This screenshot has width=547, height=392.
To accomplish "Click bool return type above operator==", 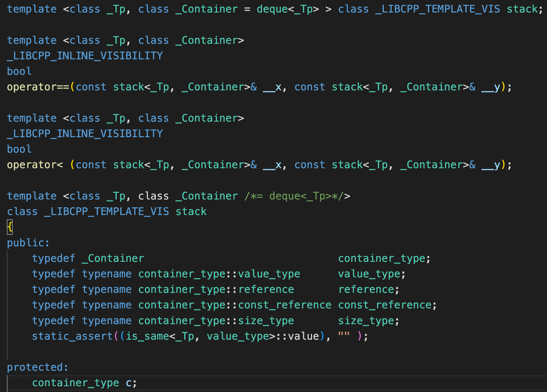I will pyautogui.click(x=19, y=72).
